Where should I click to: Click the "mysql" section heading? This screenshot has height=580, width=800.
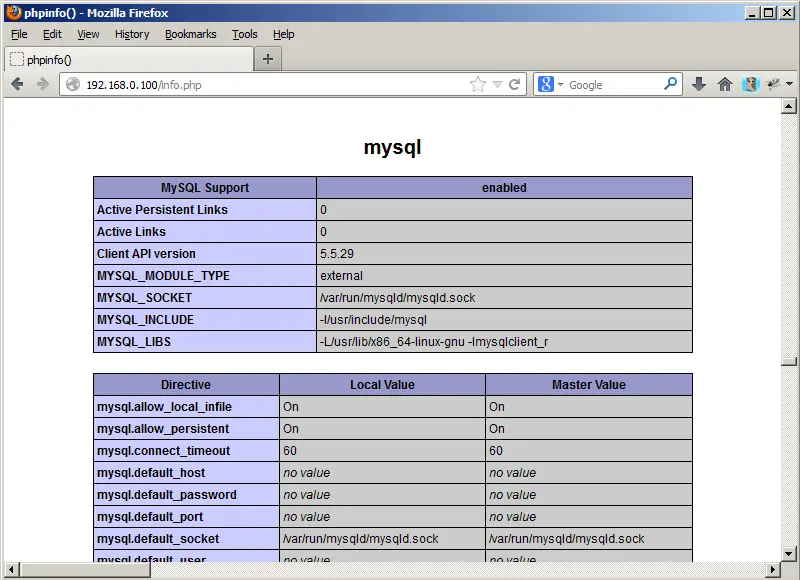point(392,147)
